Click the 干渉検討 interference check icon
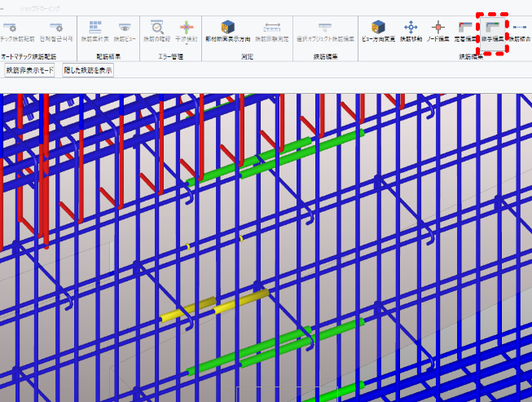This screenshot has height=402, width=532. coord(187,27)
